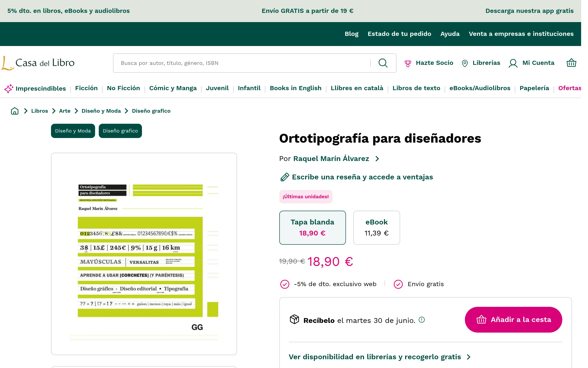Open Venta a empresas e instituciones

tap(521, 34)
